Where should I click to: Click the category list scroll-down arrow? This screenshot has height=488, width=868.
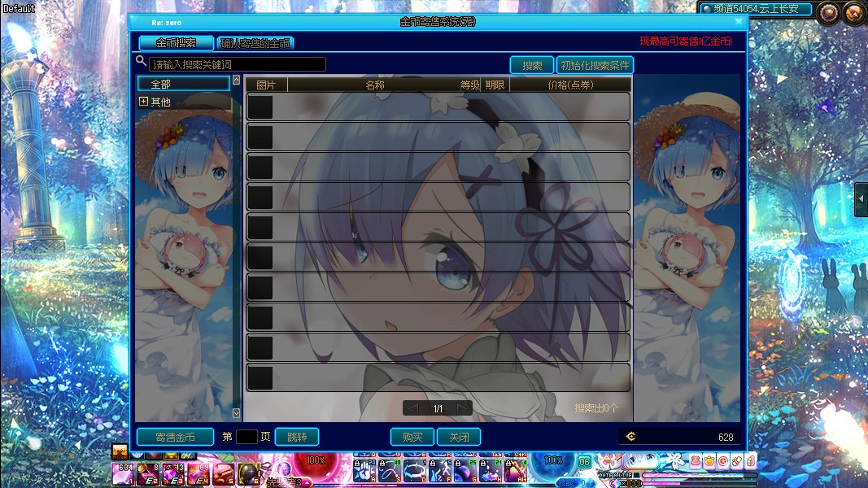click(x=237, y=413)
